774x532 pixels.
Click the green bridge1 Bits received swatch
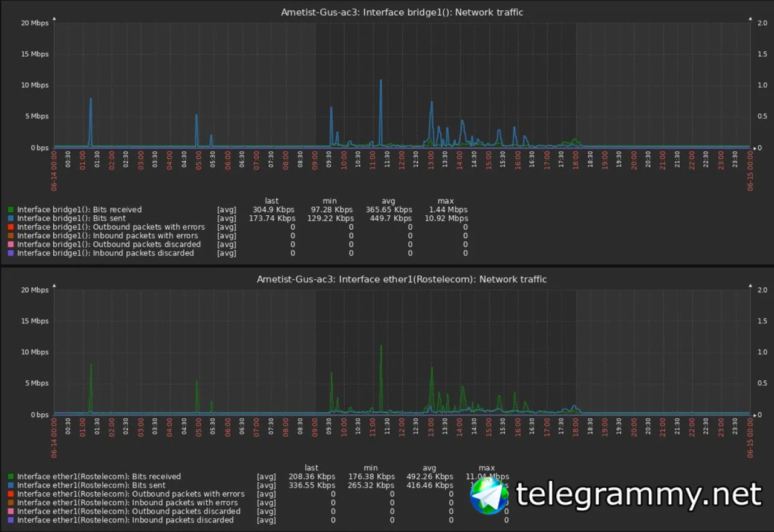point(11,210)
